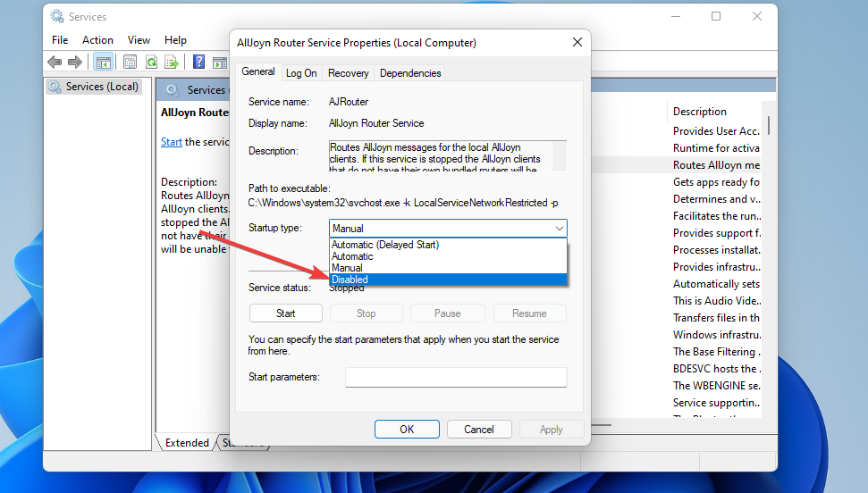Choose Disabled startup option
868x493 pixels.
(x=448, y=280)
